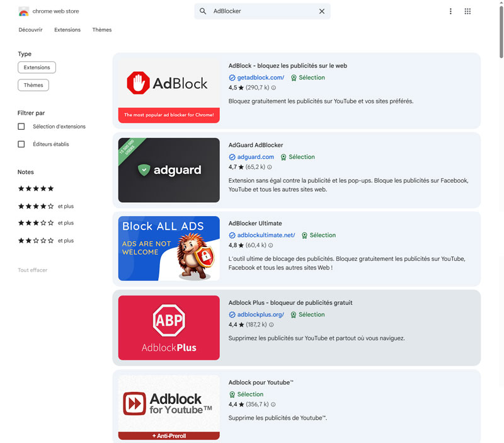Viewport: 504px width, 443px height.
Task: Click description 'Supprimez les publicités sur YouTube'
Action: (x=317, y=338)
